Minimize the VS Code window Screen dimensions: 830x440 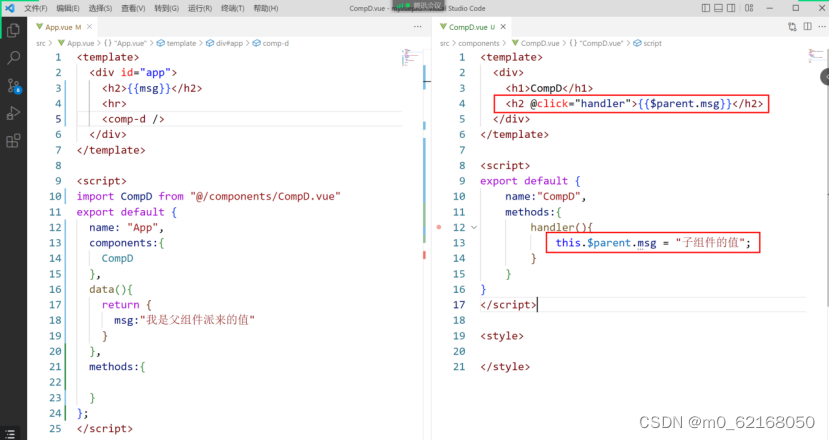pyautogui.click(x=770, y=8)
